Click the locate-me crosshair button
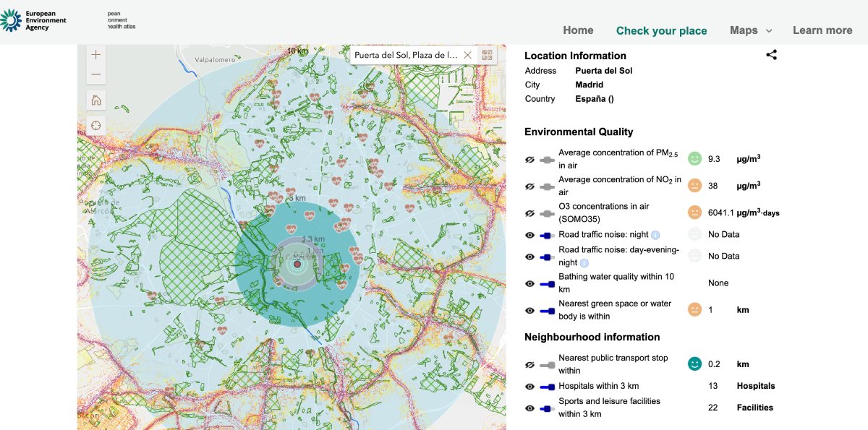Image resolution: width=868 pixels, height=430 pixels. 96,126
